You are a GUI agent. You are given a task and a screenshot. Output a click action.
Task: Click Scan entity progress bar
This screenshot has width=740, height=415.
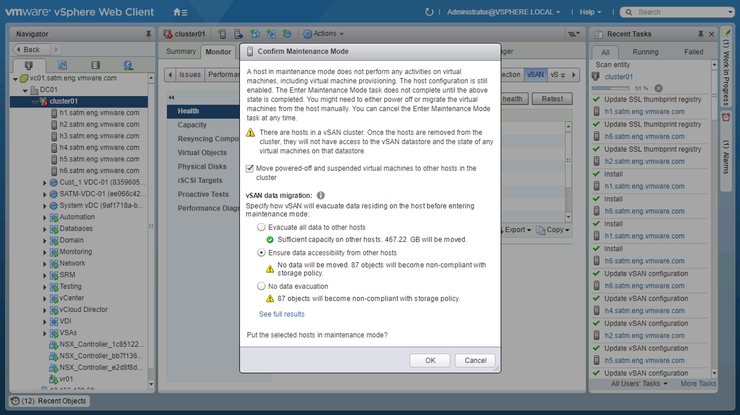(x=610, y=88)
